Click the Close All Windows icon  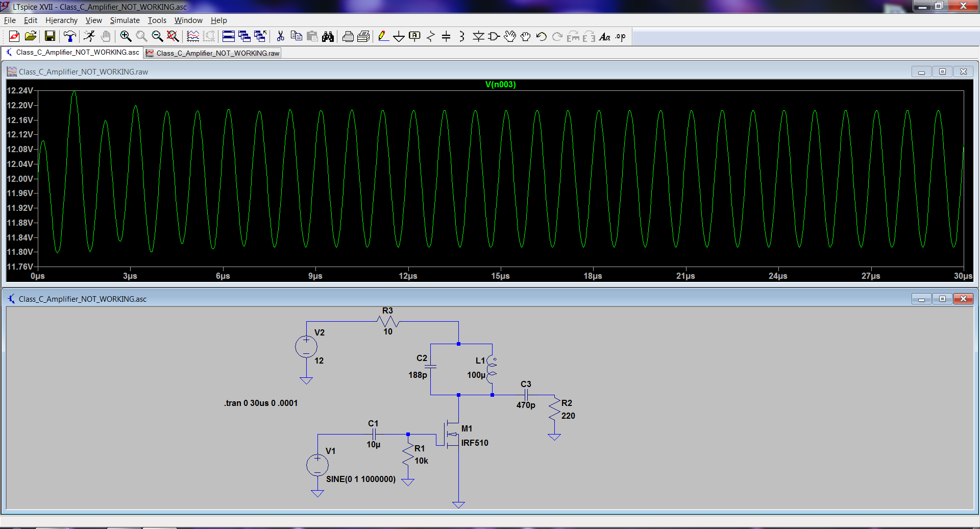coord(260,36)
